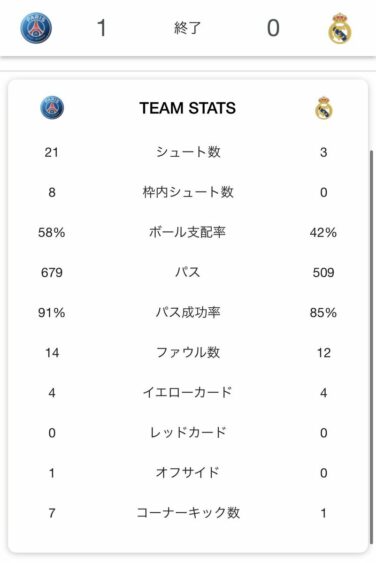Click the TEAM STATS heading

coord(188,108)
